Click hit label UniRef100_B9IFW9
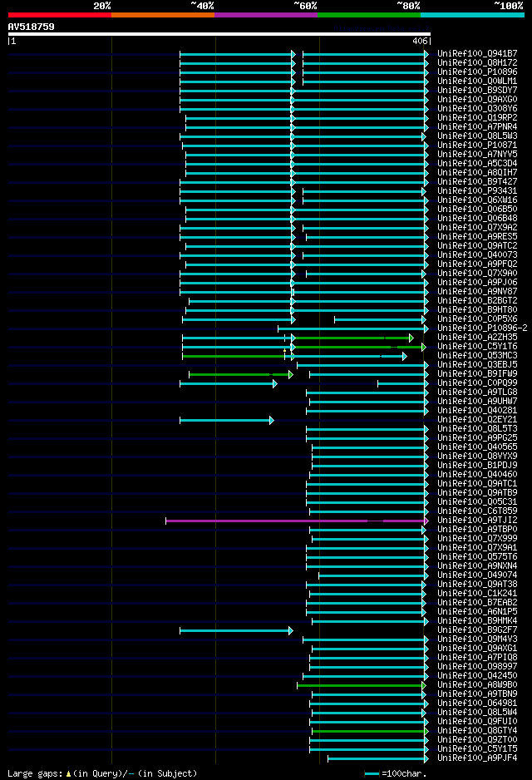 click(x=477, y=373)
